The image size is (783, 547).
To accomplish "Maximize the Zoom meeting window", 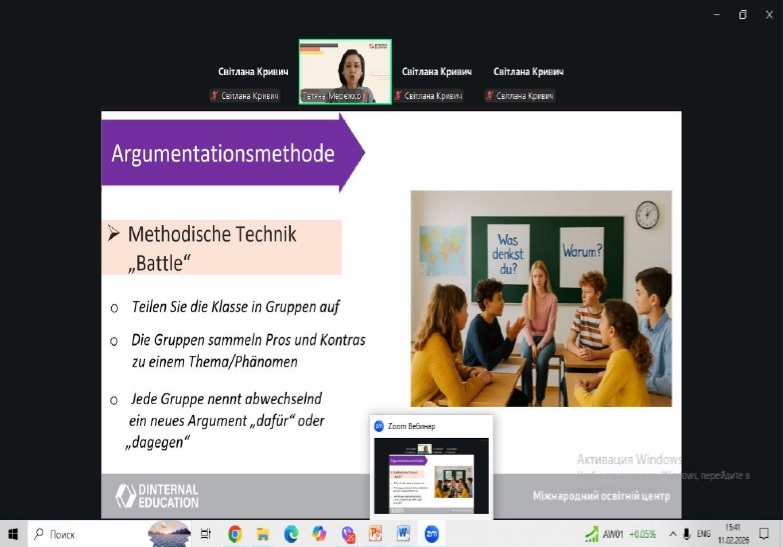I will click(x=743, y=14).
